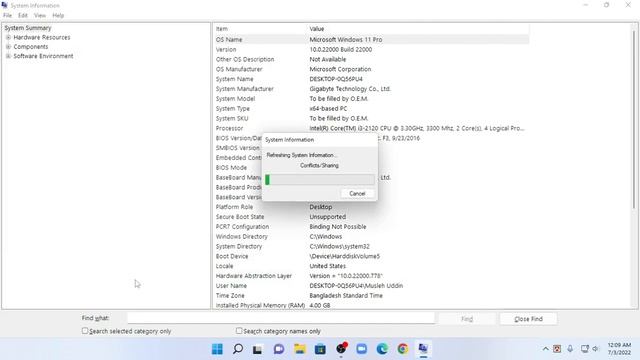Select the Processor row
The height and width of the screenshot is (360, 640).
click(x=371, y=128)
